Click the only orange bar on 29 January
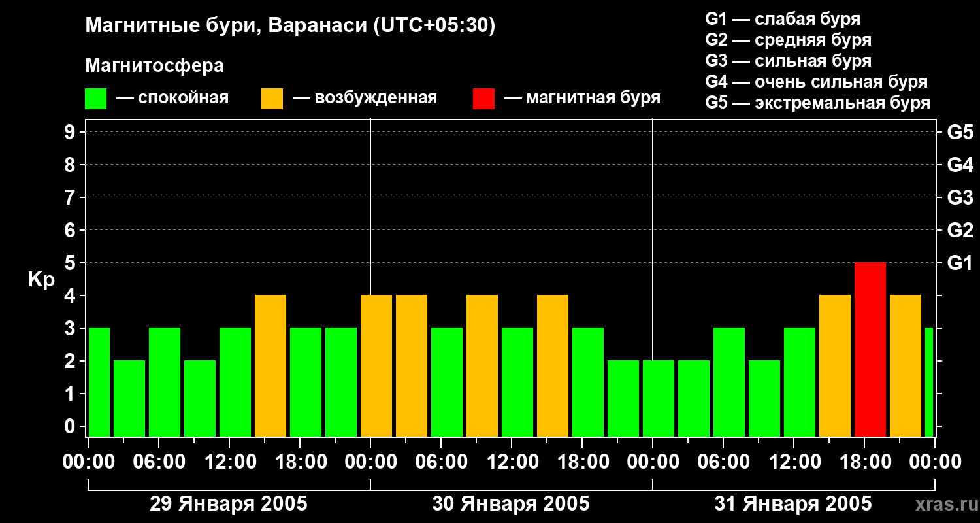The width and height of the screenshot is (980, 523). click(270, 365)
